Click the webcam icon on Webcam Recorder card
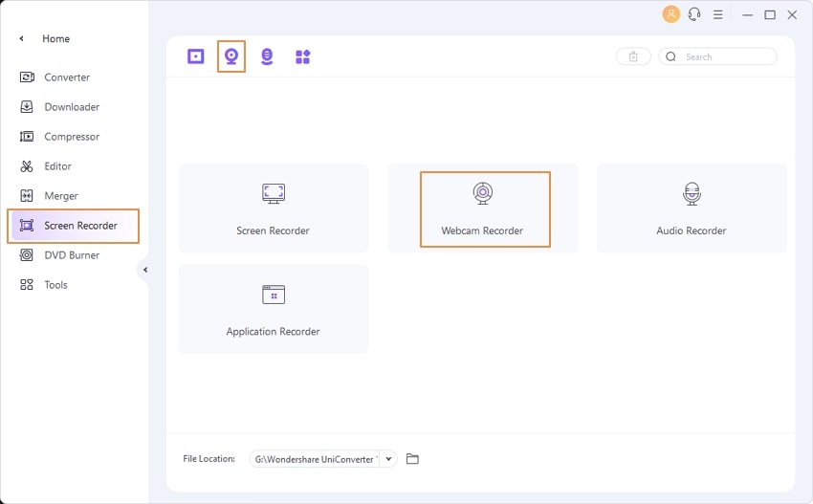The width and height of the screenshot is (813, 504). (483, 193)
